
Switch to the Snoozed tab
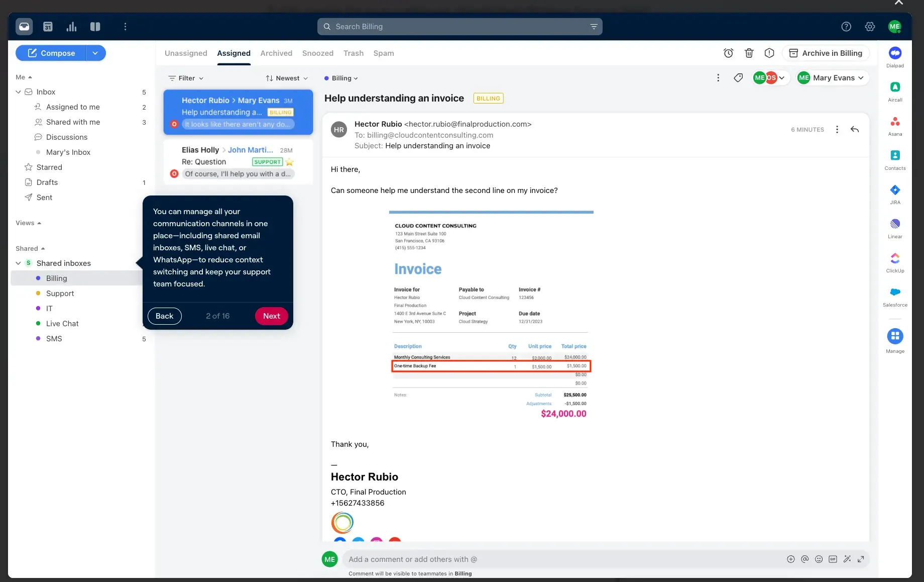pyautogui.click(x=317, y=53)
